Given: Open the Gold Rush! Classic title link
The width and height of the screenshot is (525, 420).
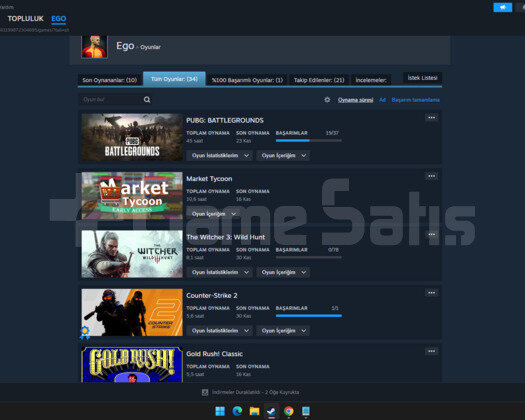Looking at the screenshot, I should tap(215, 354).
